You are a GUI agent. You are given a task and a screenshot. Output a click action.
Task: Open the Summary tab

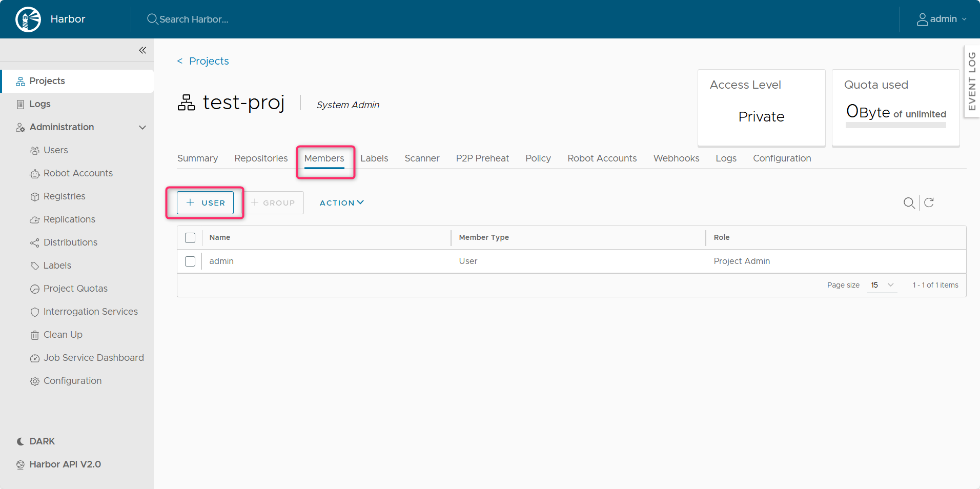click(x=198, y=158)
